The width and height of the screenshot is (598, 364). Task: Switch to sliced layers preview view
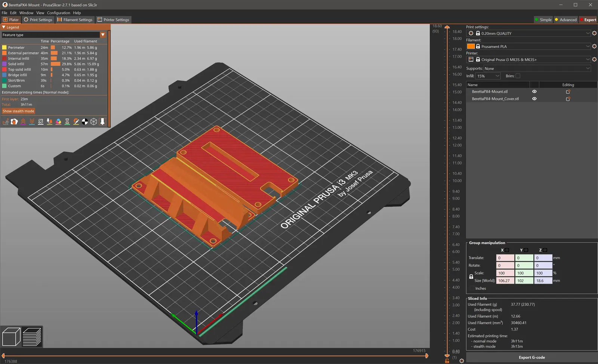pyautogui.click(x=32, y=337)
